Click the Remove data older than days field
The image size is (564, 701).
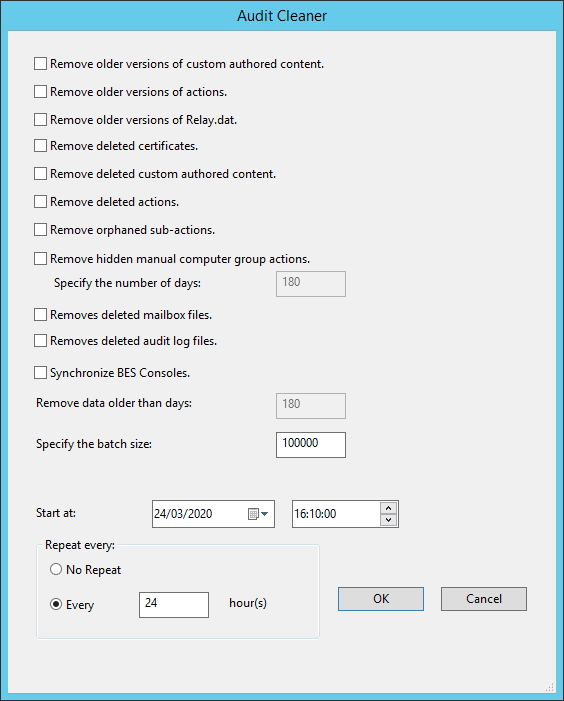pos(311,405)
